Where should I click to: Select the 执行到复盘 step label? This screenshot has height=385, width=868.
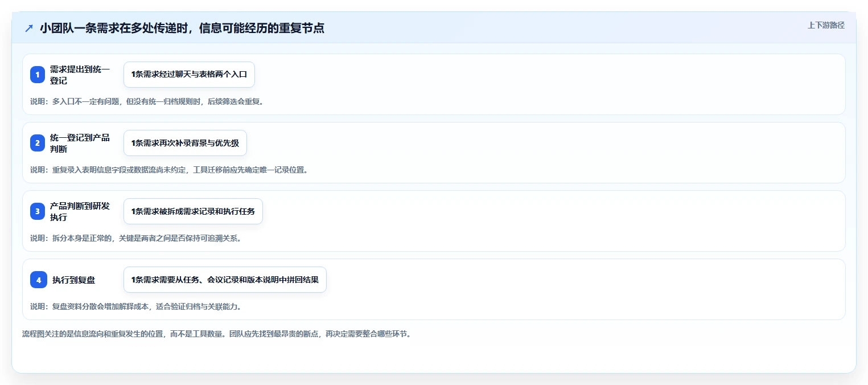click(73, 280)
